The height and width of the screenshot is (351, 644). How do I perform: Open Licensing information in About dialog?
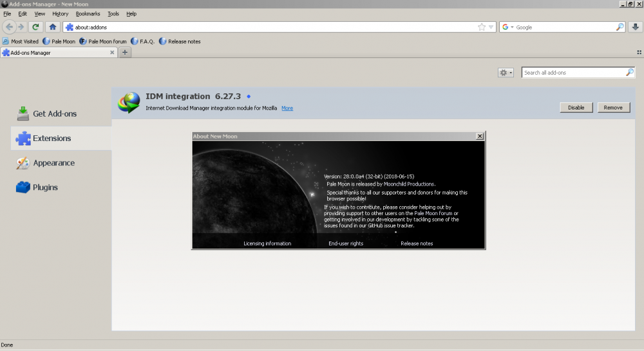pos(267,243)
